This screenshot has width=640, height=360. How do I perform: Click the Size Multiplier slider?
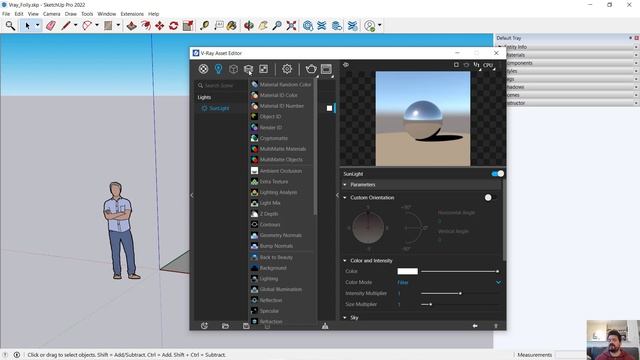click(460, 304)
